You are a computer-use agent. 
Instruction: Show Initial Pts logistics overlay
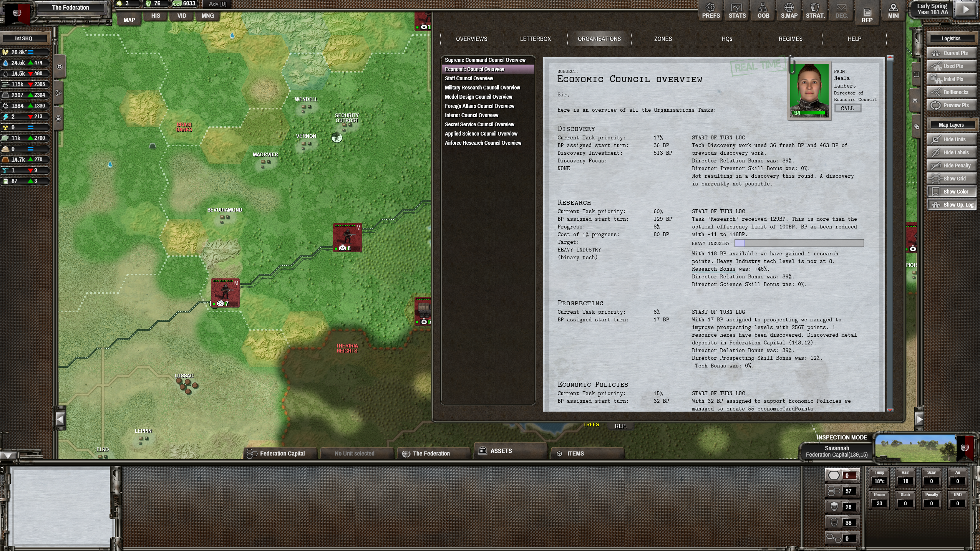(952, 79)
